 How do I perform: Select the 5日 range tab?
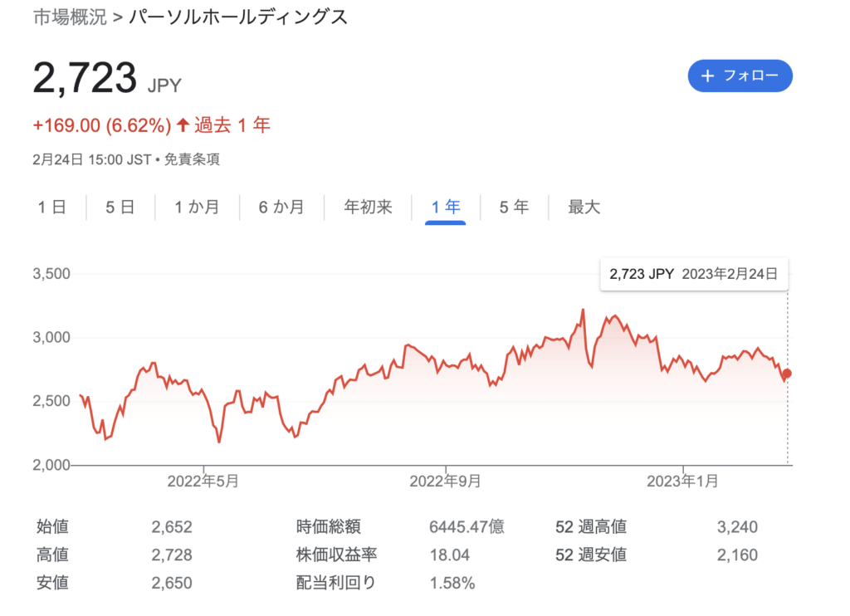[x=120, y=208]
